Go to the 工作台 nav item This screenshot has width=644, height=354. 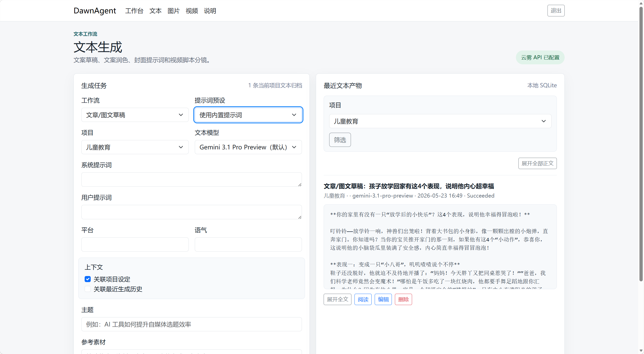click(134, 11)
